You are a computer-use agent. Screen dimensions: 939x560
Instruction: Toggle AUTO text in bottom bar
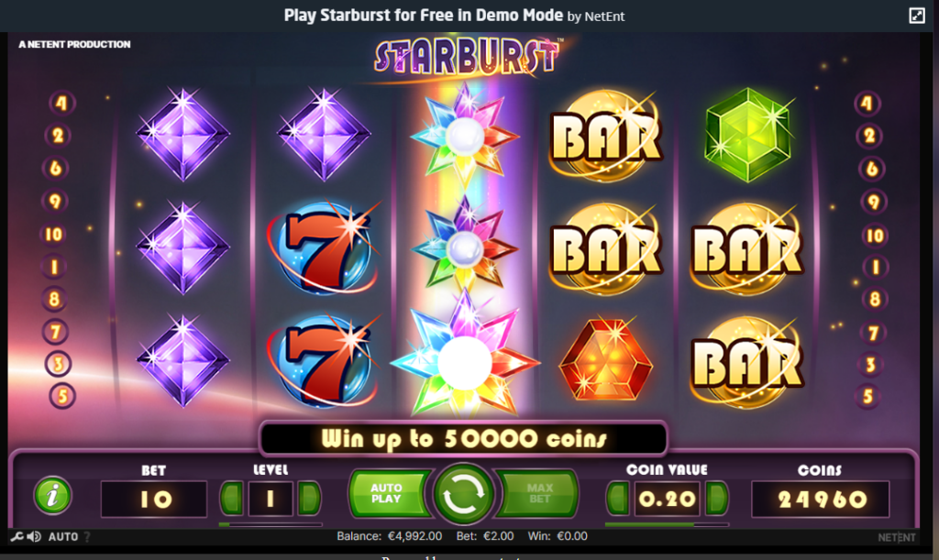pos(63,537)
